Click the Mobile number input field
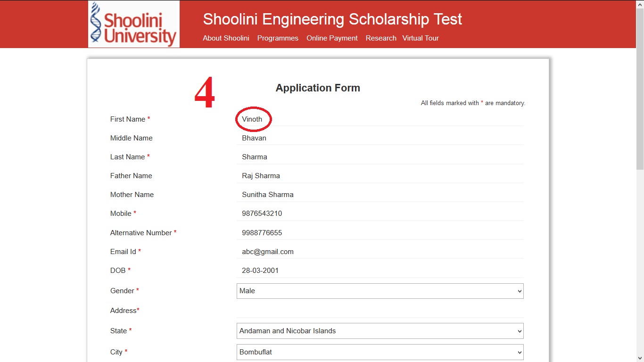This screenshot has width=644, height=362. point(380,214)
